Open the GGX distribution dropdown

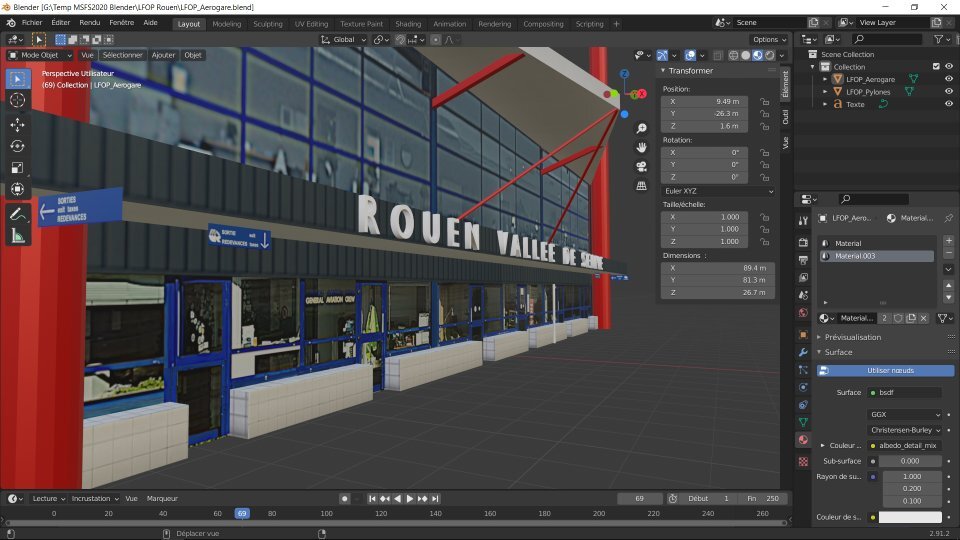coord(905,414)
